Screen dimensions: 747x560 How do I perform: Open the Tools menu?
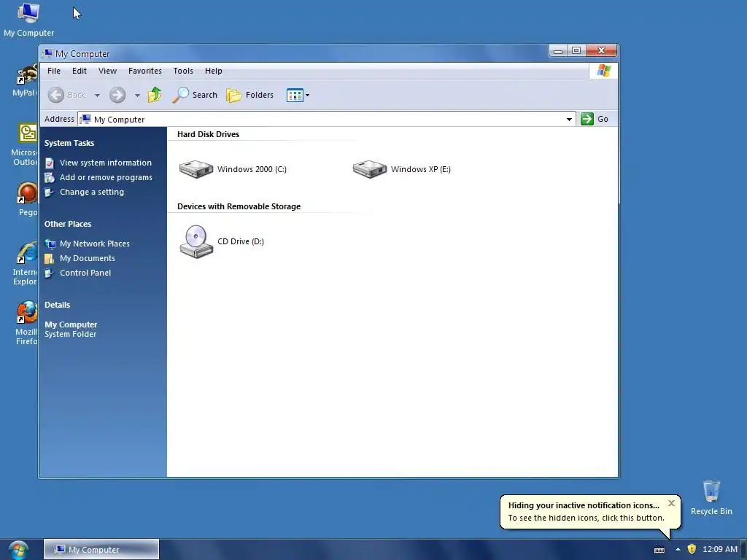point(183,71)
